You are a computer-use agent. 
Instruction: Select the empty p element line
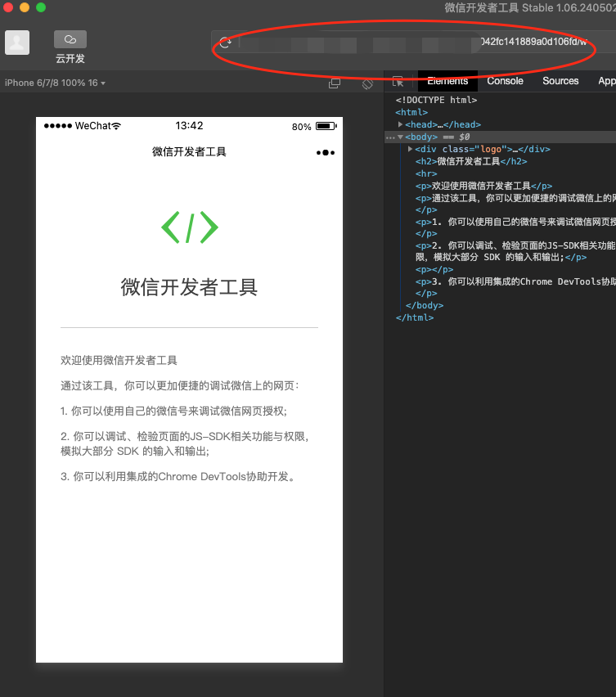434,269
